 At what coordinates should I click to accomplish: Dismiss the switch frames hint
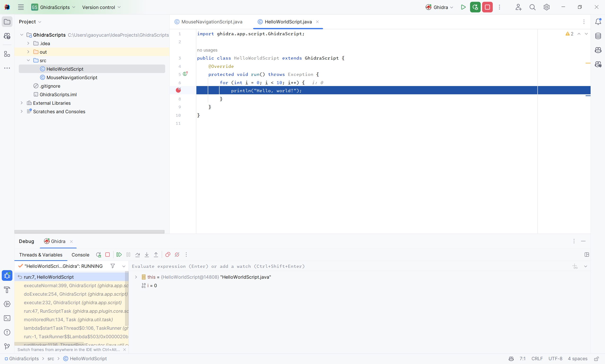(125, 350)
